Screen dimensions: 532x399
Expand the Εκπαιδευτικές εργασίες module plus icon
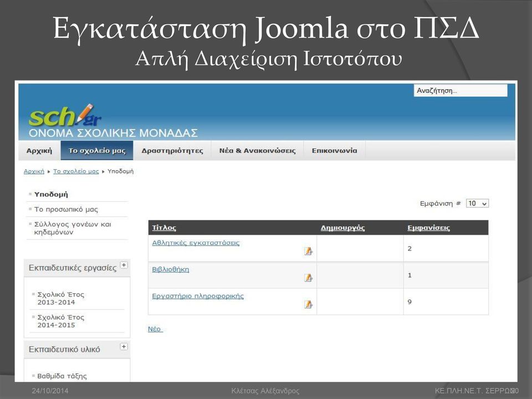point(124,265)
